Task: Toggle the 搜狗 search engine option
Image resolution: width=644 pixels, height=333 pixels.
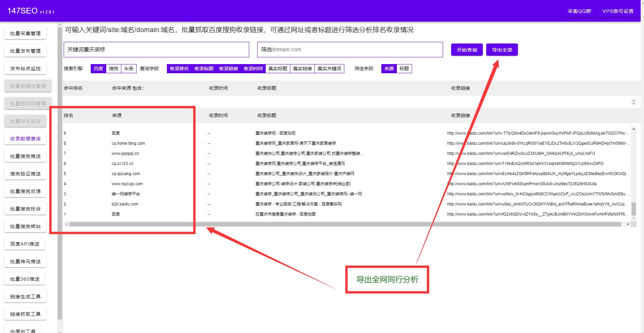Action: (x=114, y=68)
